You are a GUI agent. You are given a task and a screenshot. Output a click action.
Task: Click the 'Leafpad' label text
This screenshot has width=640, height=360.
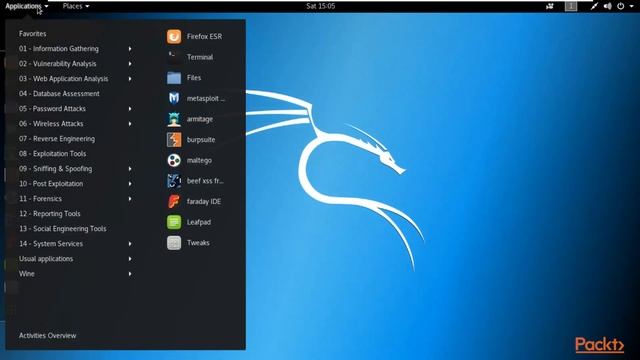(199, 222)
